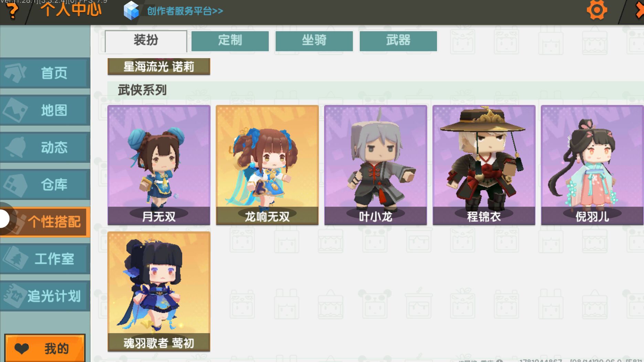
Task: Open the 首页 home sidebar item
Action: tap(45, 73)
